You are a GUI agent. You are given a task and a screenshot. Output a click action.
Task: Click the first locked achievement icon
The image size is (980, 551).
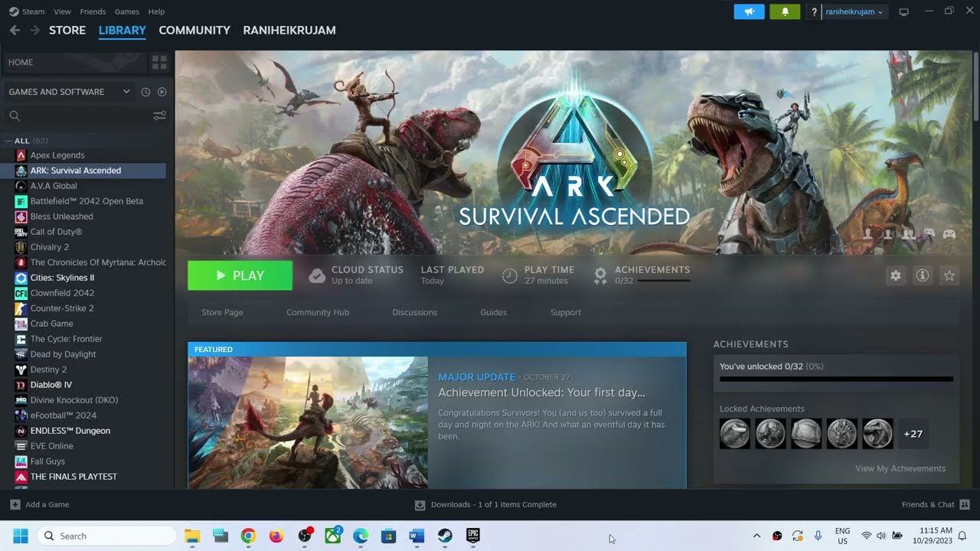[x=735, y=434]
